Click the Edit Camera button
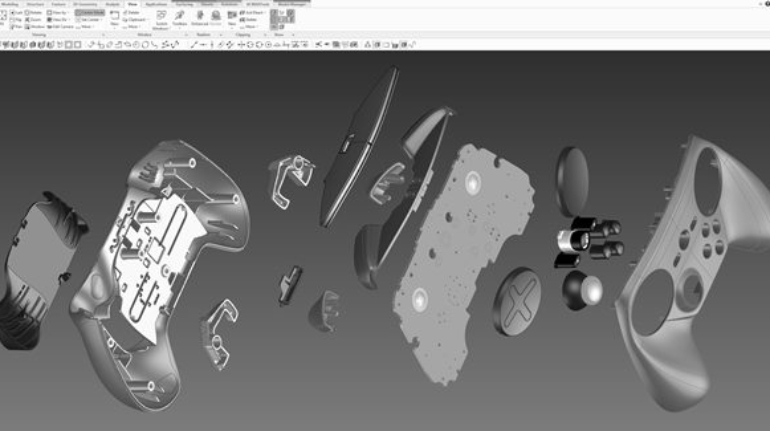 pyautogui.click(x=60, y=27)
